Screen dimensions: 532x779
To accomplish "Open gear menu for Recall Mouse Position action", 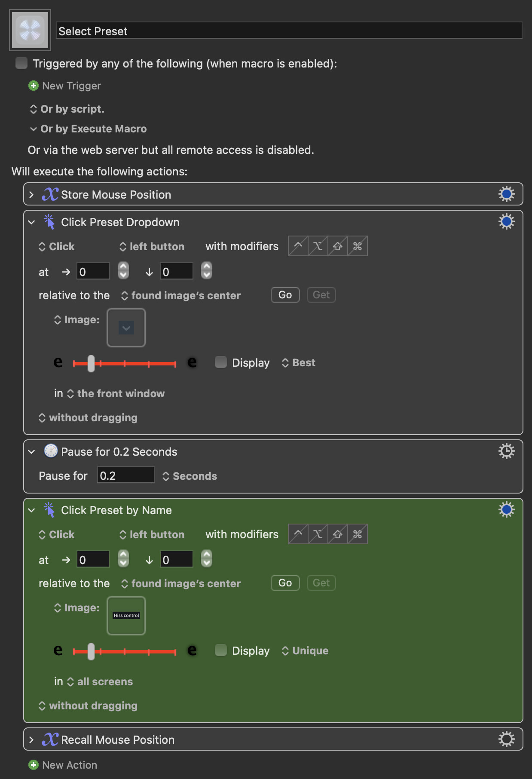I will click(x=506, y=739).
